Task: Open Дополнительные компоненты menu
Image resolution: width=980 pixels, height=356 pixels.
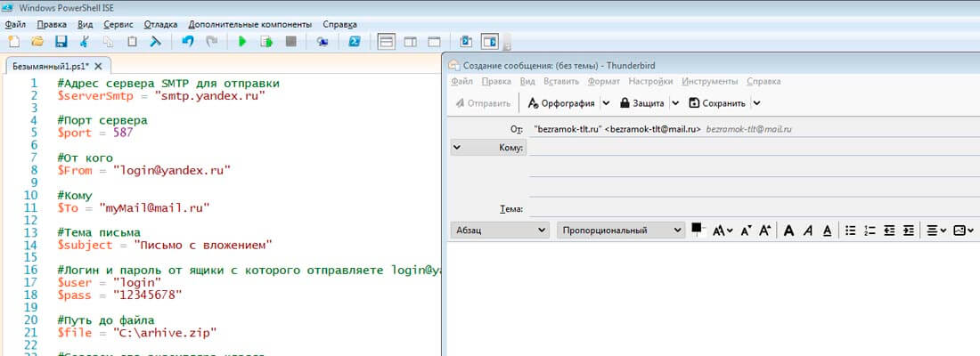Action: (x=250, y=24)
